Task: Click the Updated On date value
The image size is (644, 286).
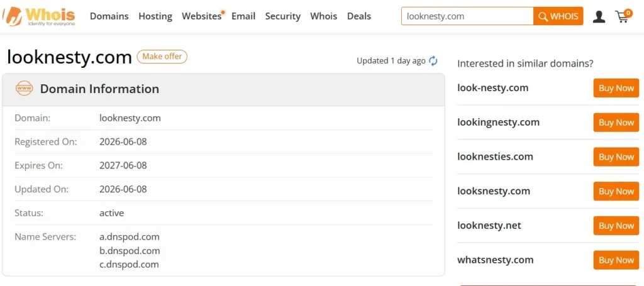Action: tap(123, 190)
